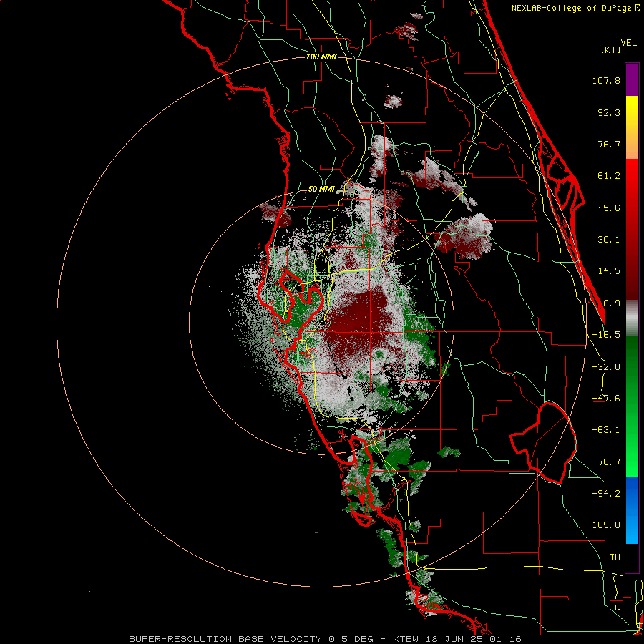
Task: Click the -16.5 velocity scale value
Action: point(606,335)
